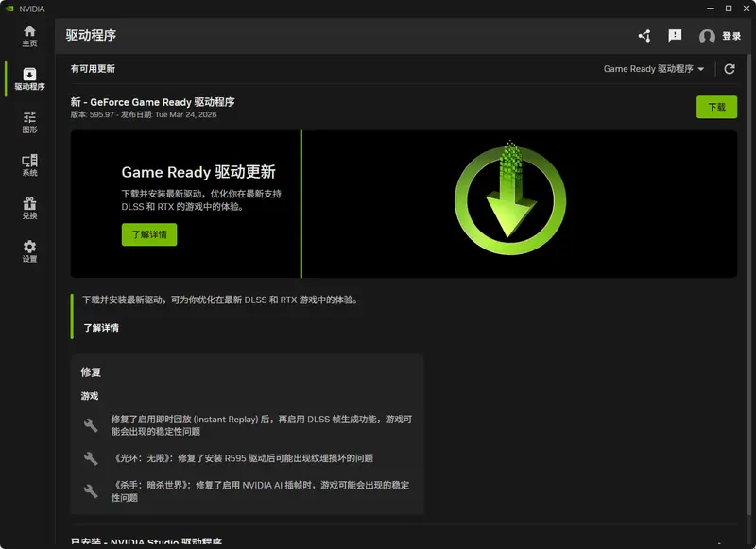Click the share icon in the header

(x=644, y=35)
